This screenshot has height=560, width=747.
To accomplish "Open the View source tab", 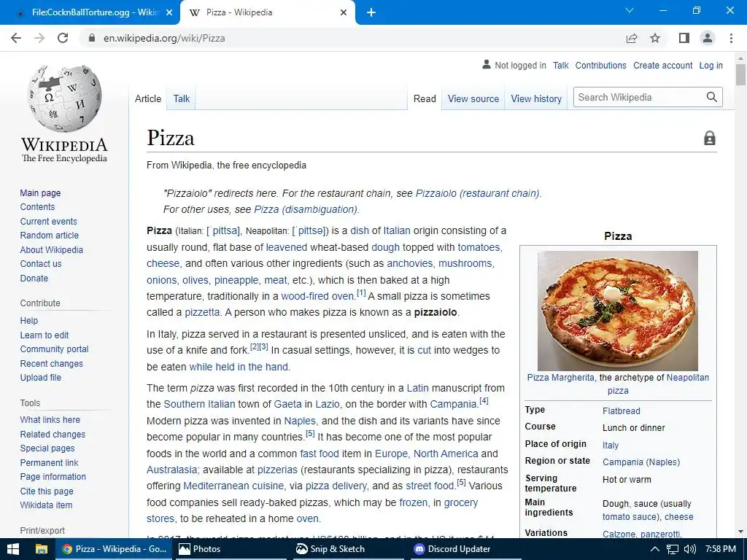I will click(473, 98).
